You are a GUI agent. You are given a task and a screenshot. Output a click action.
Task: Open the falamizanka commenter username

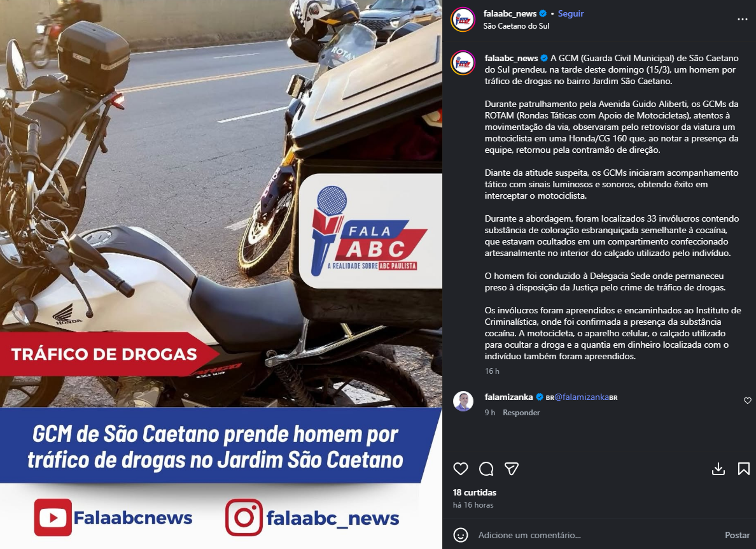click(508, 397)
